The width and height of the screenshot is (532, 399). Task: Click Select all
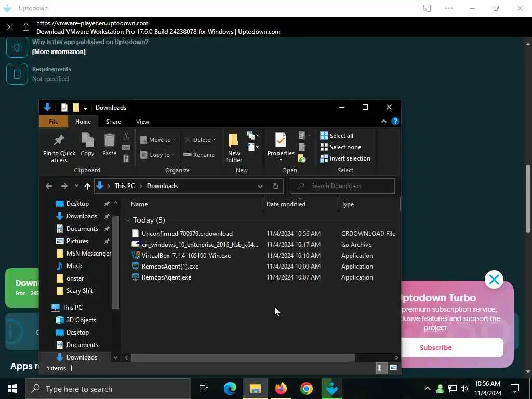click(x=337, y=136)
